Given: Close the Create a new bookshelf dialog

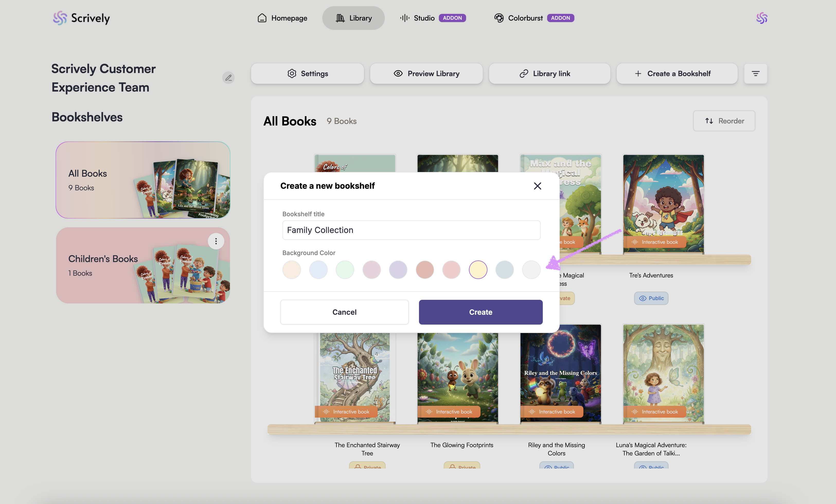Looking at the screenshot, I should 537,186.
